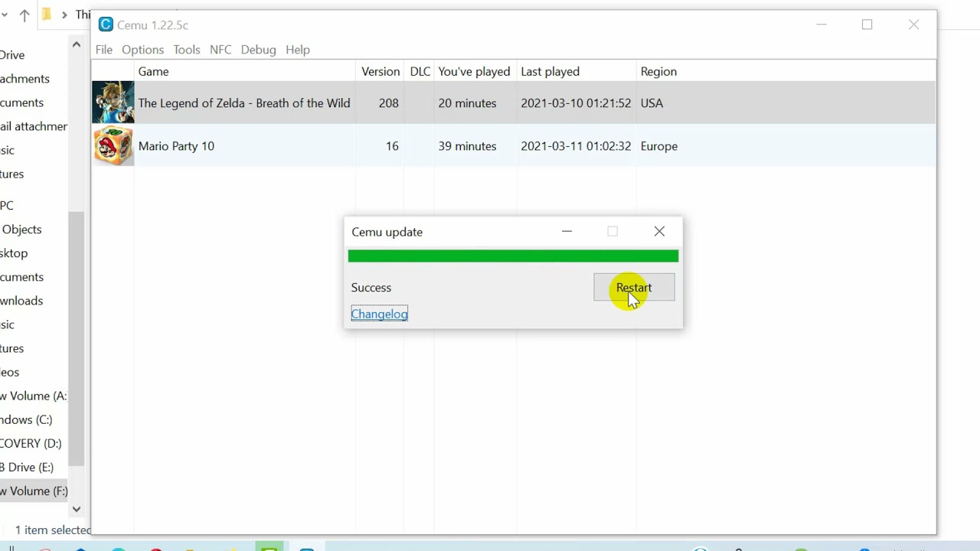
Task: Click last played 2021-03-10 01:21:52
Action: tap(576, 103)
